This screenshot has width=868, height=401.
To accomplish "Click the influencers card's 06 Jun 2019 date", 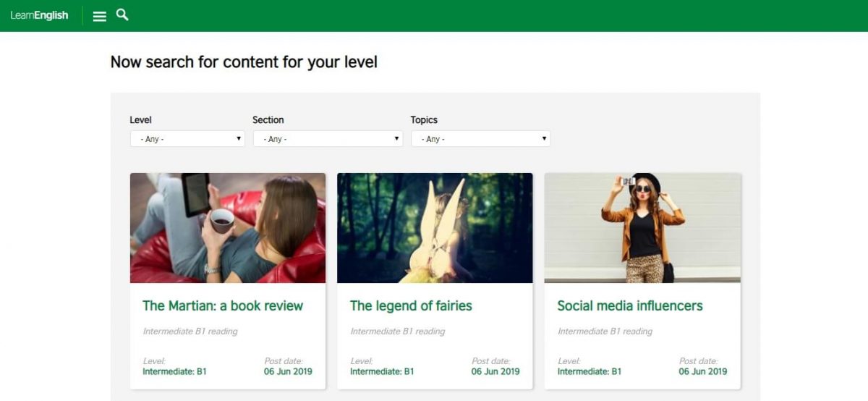I will (702, 371).
